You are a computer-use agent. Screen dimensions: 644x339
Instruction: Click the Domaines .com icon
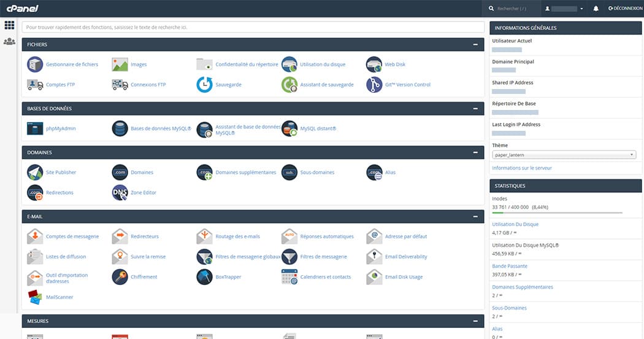pos(120,173)
